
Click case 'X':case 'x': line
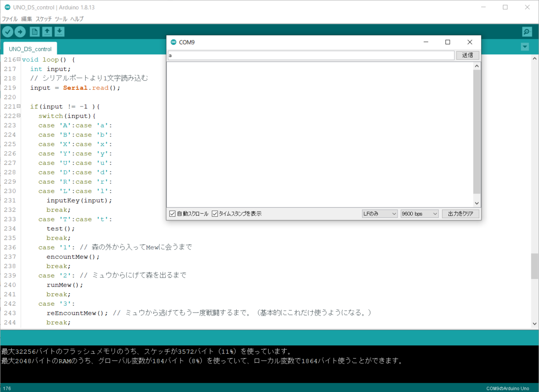pos(75,144)
